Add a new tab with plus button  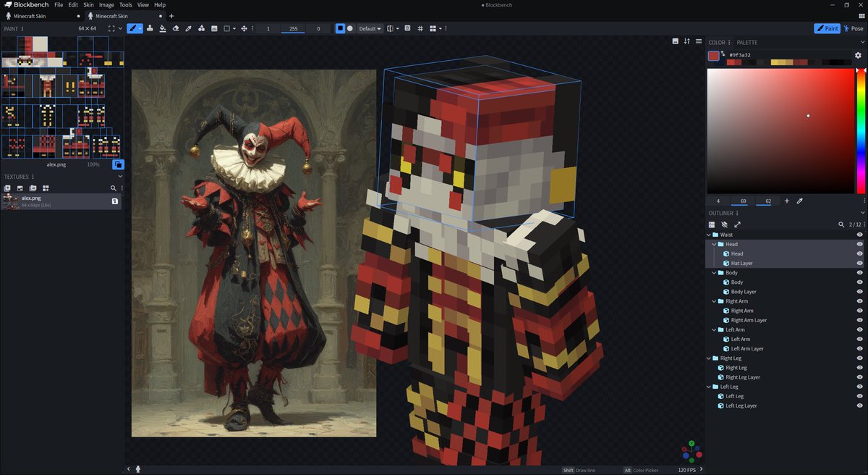coord(171,15)
